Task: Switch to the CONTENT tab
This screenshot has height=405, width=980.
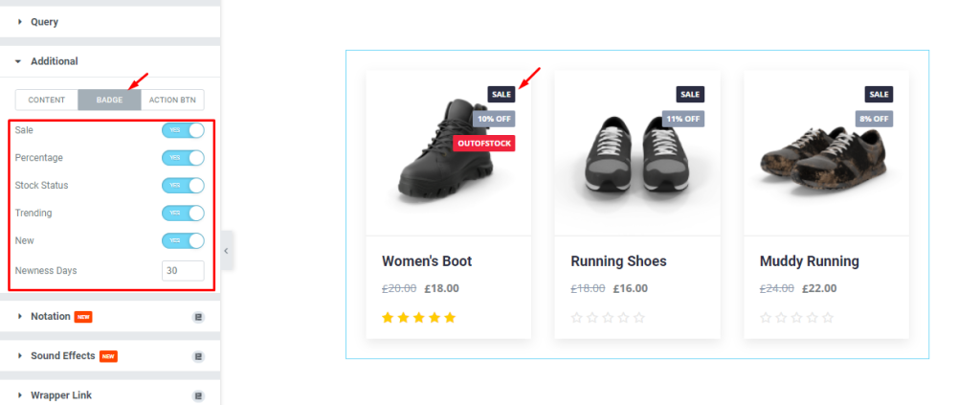Action: [x=47, y=100]
